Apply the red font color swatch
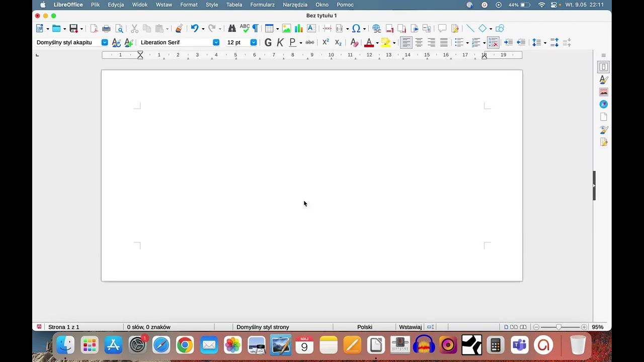This screenshot has width=644, height=362. click(x=369, y=42)
